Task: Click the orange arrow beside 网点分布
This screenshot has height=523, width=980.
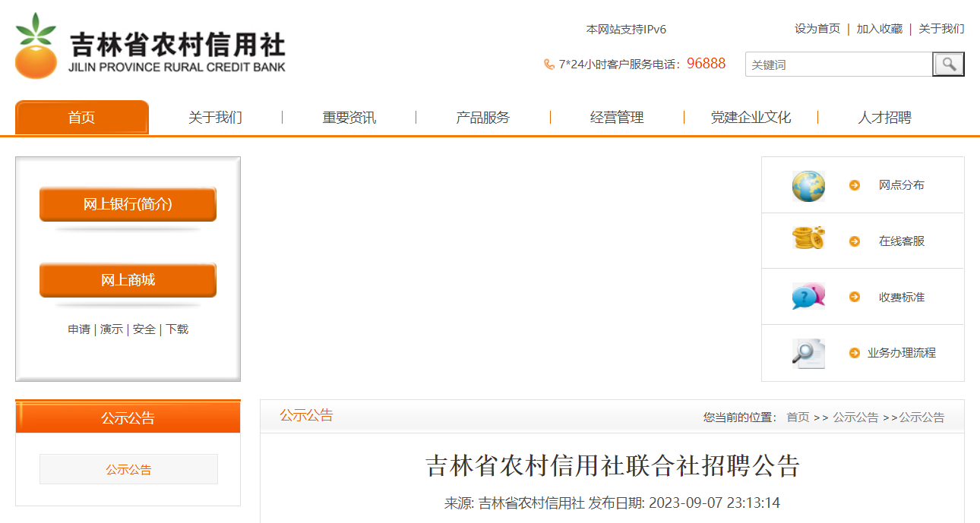Action: (855, 185)
